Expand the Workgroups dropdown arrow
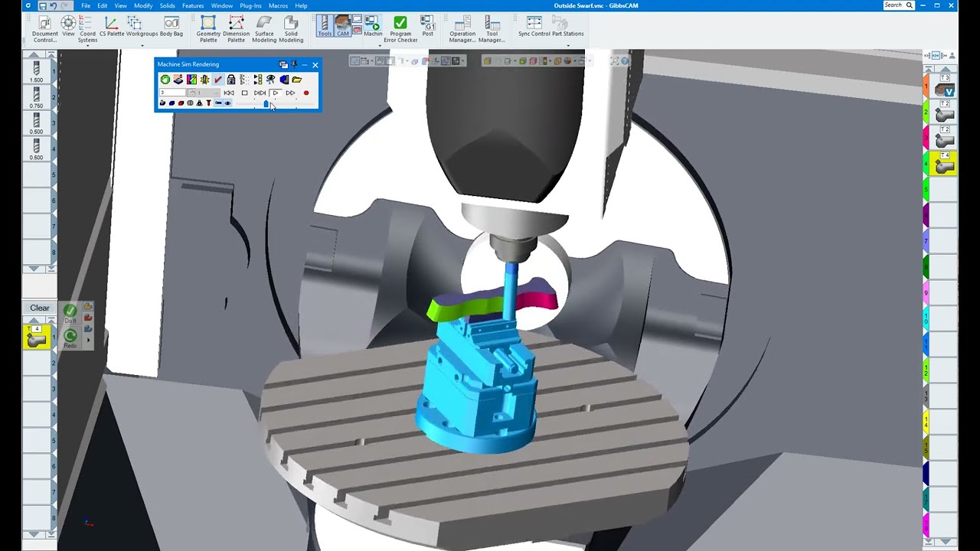Image resolution: width=980 pixels, height=551 pixels. [142, 46]
